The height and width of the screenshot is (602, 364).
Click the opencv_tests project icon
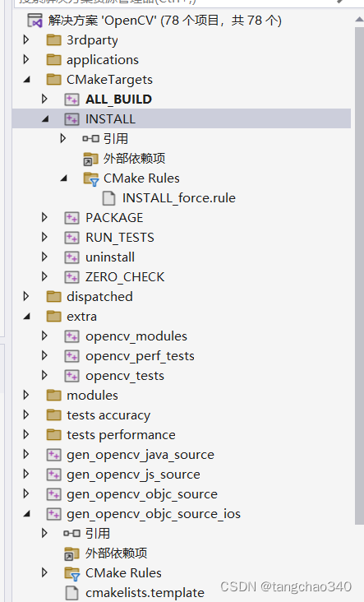(71, 376)
